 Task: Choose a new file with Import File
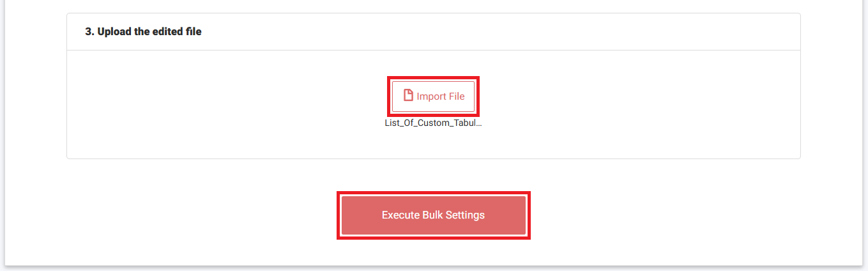tap(433, 97)
